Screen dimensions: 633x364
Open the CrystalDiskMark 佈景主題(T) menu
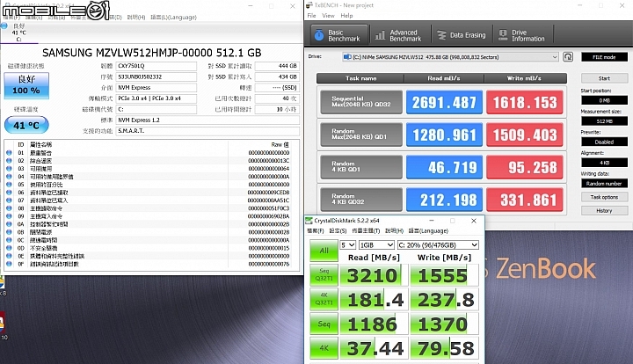pyautogui.click(x=366, y=231)
